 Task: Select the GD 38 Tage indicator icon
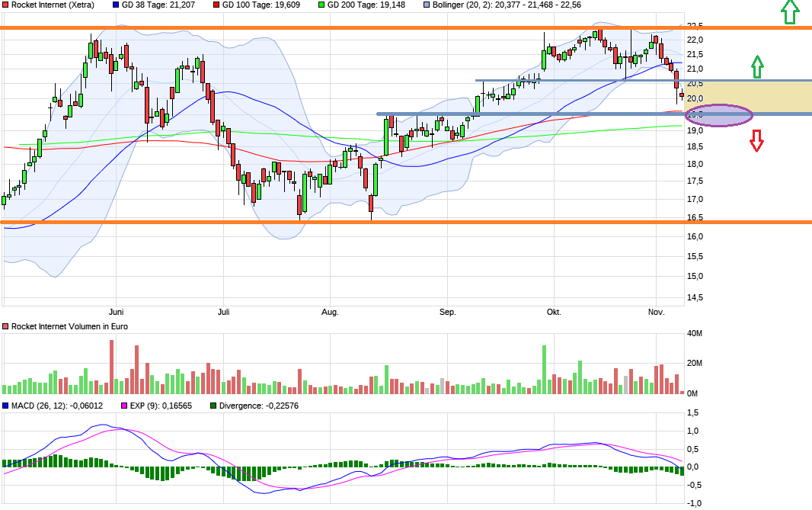[116, 6]
